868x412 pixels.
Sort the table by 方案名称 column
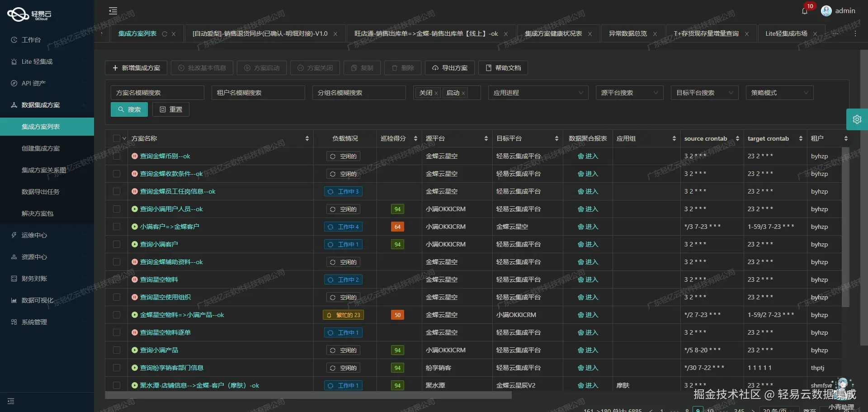307,138
